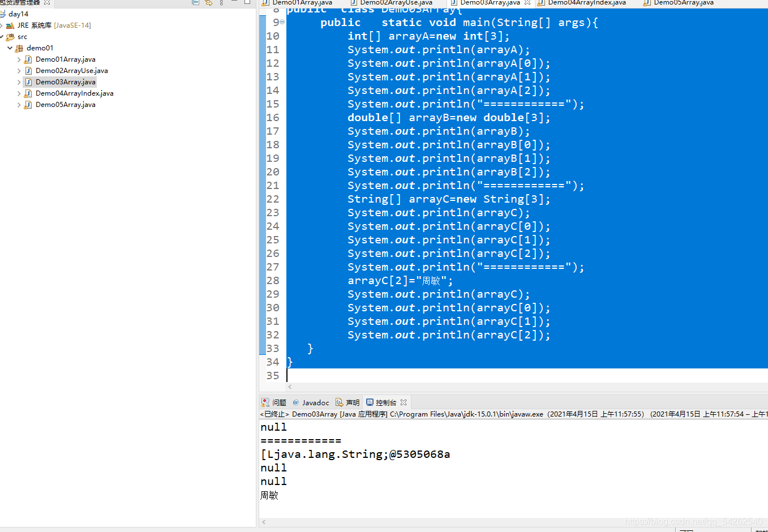The height and width of the screenshot is (532, 768).
Task: Select the day14 project in the tree
Action: [18, 14]
